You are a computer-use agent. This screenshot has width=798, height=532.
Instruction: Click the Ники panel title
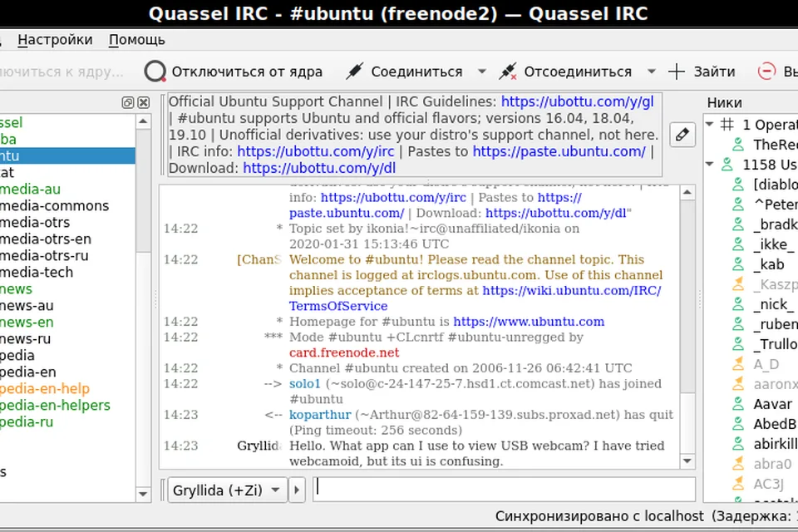pos(724,103)
